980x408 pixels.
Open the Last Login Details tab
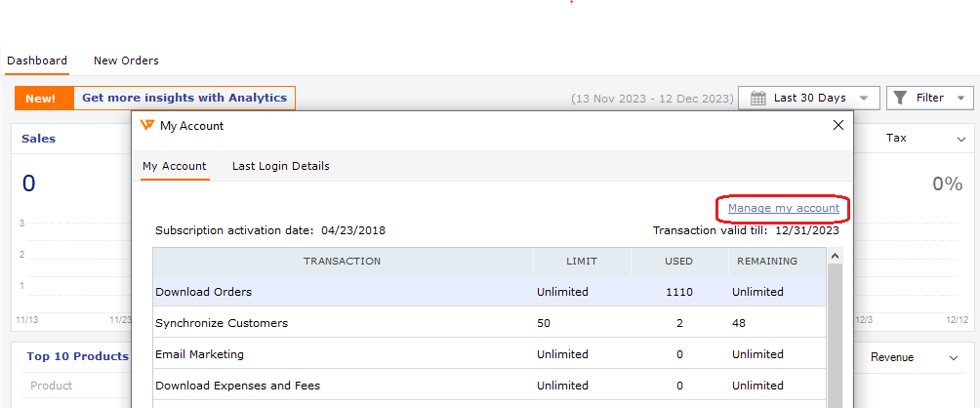click(280, 166)
